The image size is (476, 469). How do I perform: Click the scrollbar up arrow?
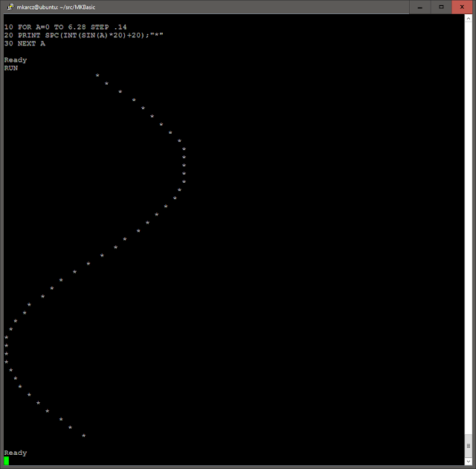point(468,19)
